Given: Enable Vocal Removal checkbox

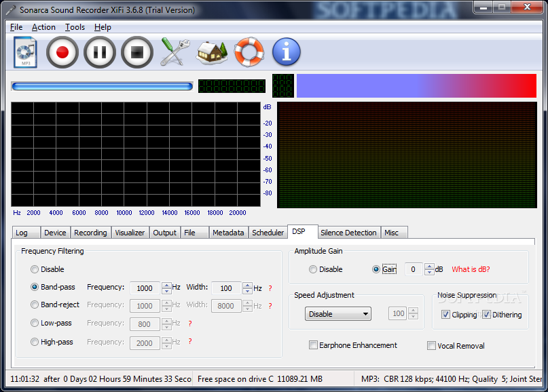Looking at the screenshot, I should click(456, 346).
